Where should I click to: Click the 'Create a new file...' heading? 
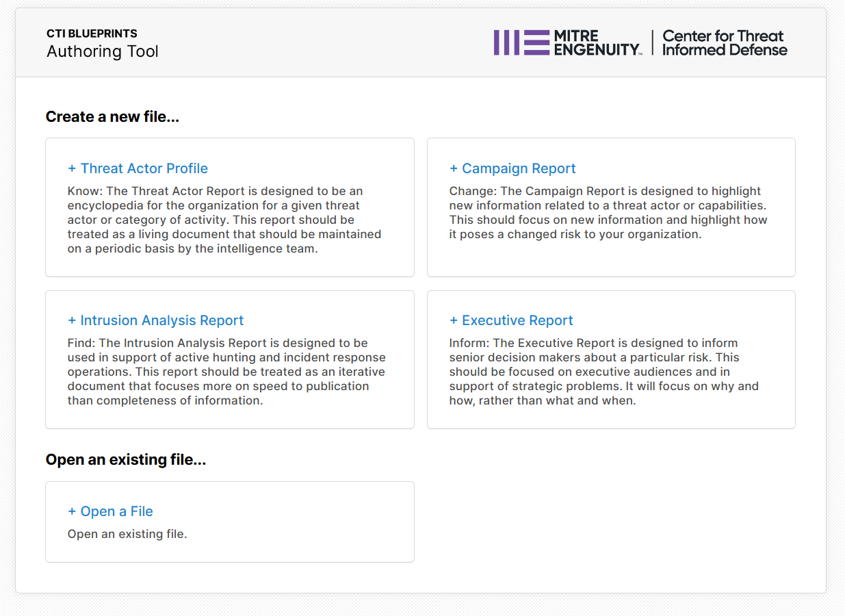coord(112,116)
